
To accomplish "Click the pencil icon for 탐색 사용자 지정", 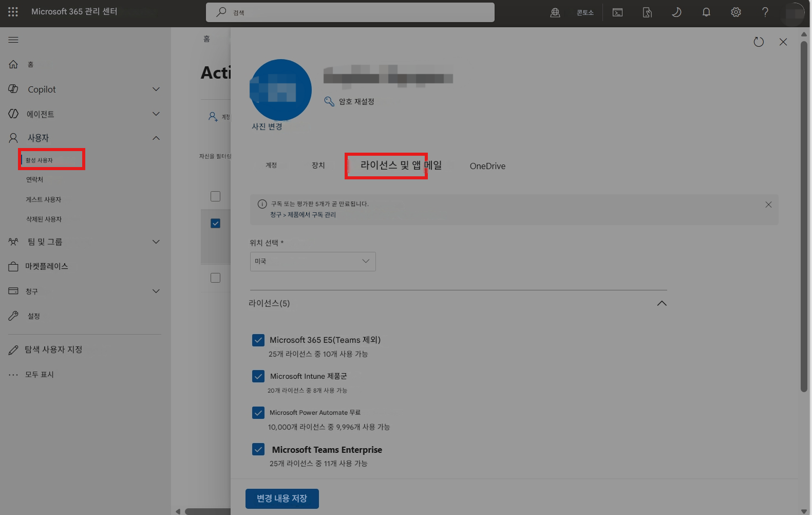I will 13,350.
